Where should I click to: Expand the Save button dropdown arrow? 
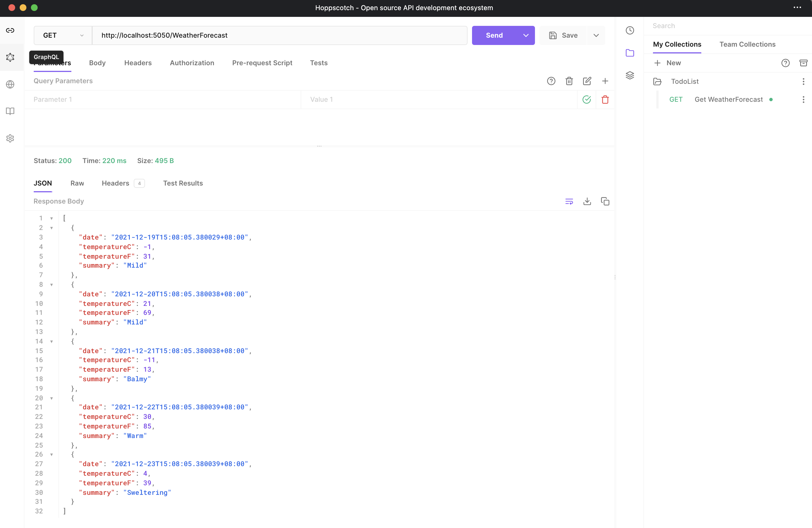(596, 35)
